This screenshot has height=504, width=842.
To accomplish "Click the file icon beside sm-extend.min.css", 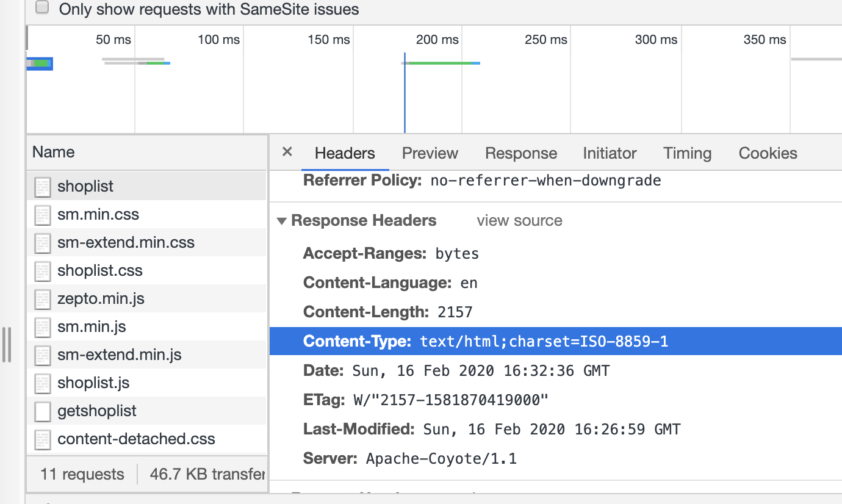I will (42, 243).
